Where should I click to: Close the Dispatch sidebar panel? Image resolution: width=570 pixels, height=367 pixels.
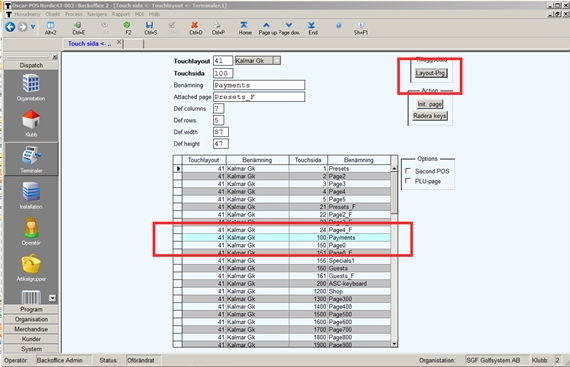(55, 57)
